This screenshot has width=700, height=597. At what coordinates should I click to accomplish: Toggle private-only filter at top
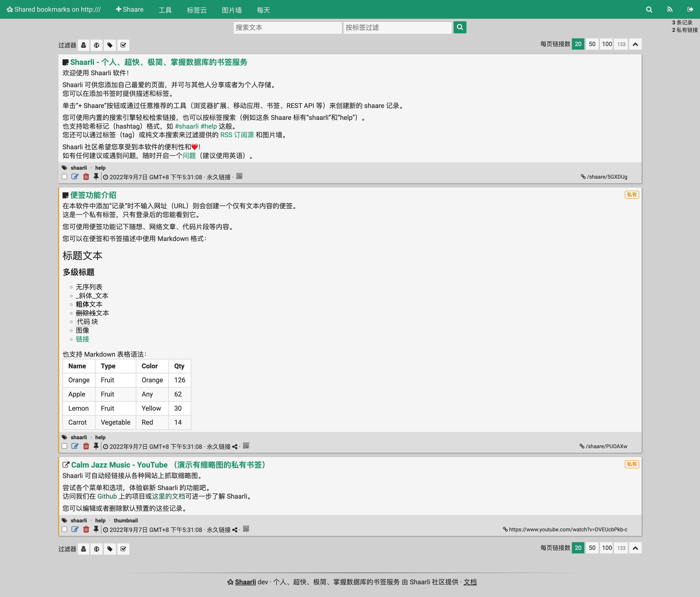[84, 45]
